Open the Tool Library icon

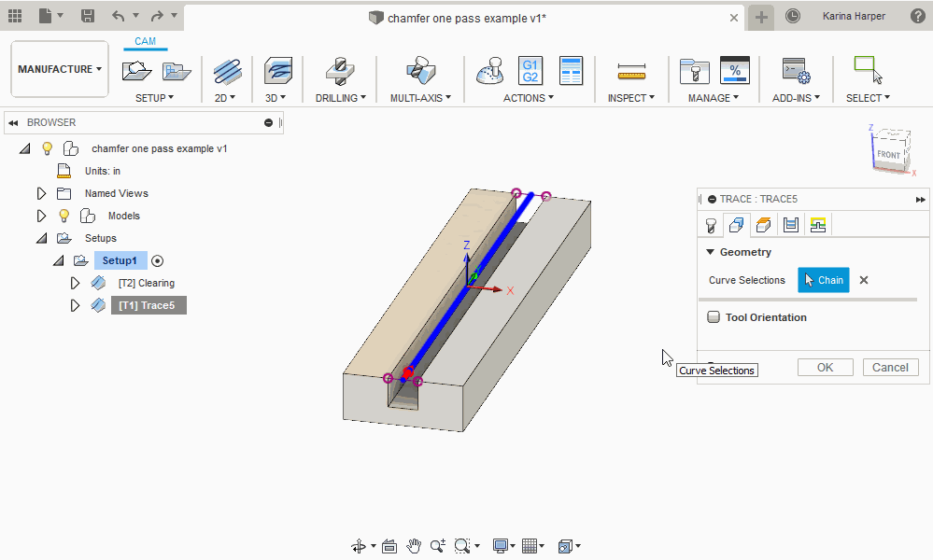coord(695,72)
